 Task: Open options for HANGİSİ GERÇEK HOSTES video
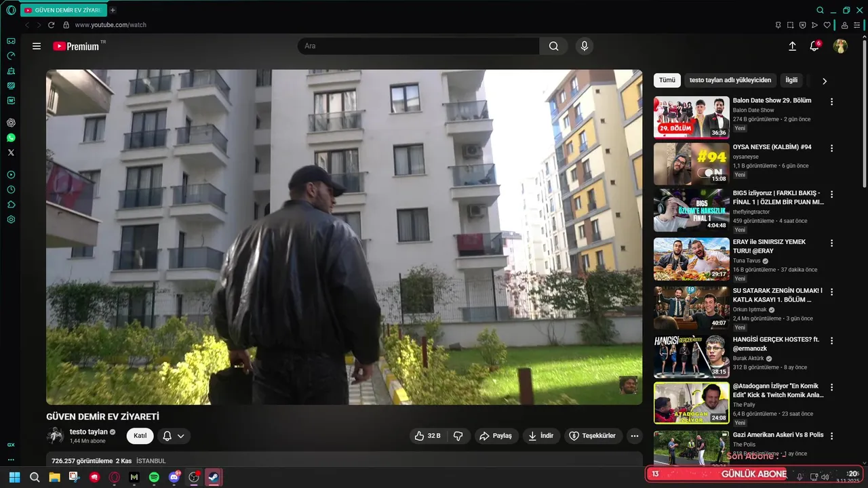pyautogui.click(x=832, y=340)
